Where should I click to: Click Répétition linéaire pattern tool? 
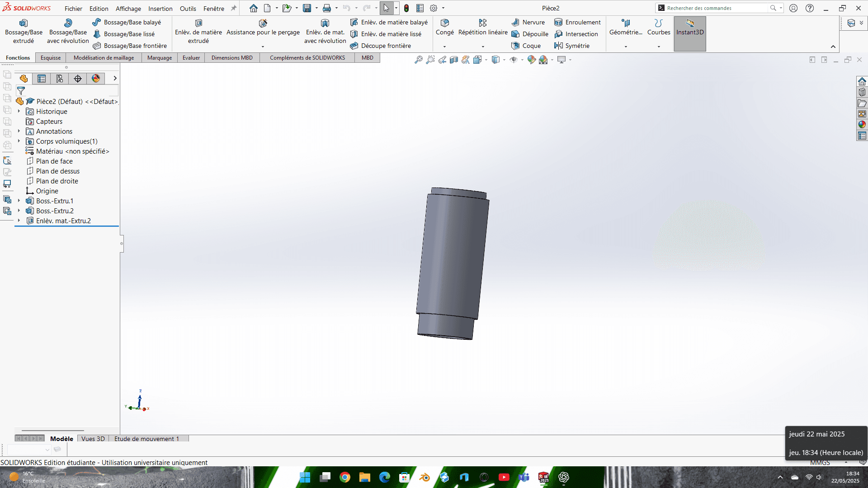483,27
